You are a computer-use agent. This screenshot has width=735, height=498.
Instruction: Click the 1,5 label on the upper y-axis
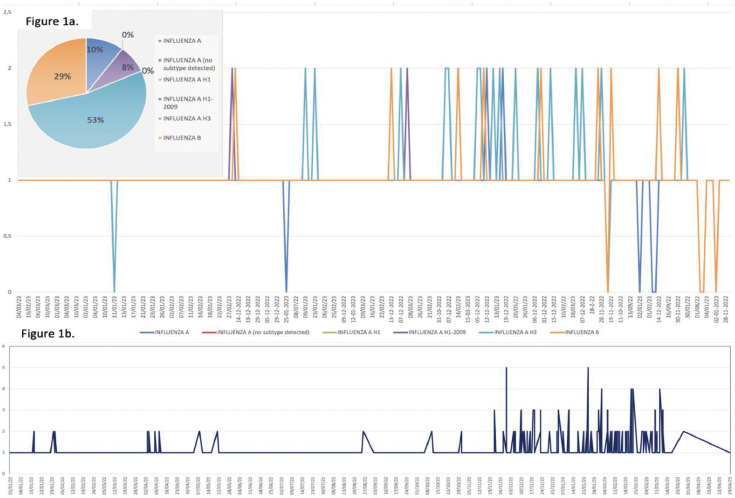point(8,125)
